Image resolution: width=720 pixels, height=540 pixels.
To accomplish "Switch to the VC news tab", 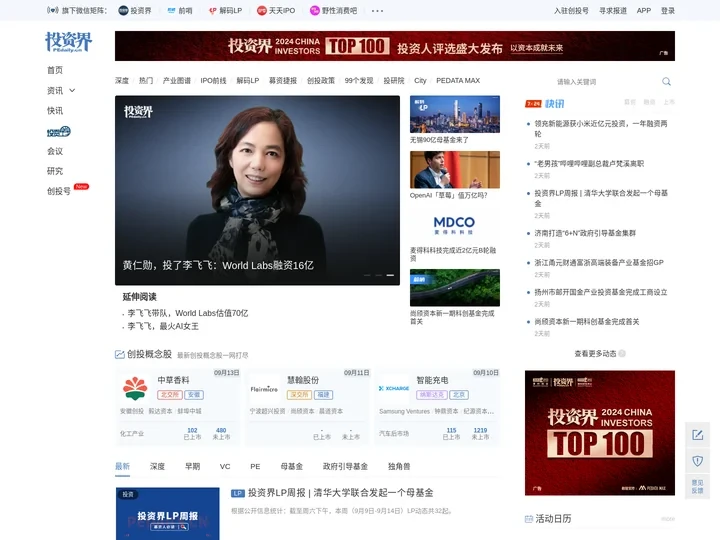I will [225, 467].
